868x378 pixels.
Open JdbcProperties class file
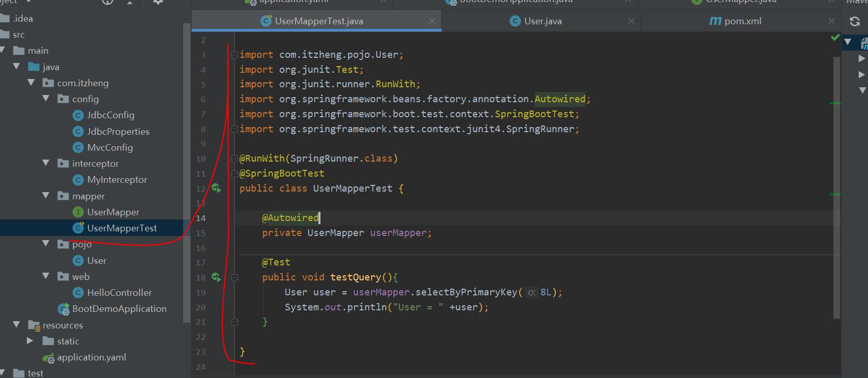(118, 131)
